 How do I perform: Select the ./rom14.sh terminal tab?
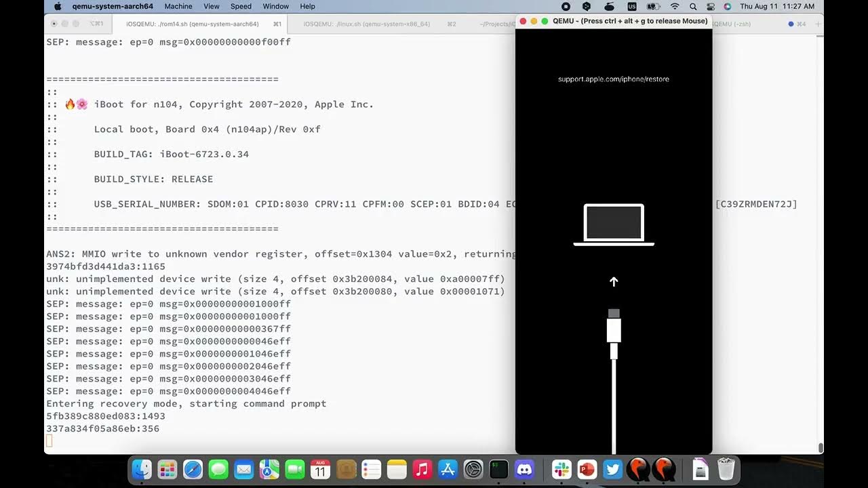[x=200, y=24]
